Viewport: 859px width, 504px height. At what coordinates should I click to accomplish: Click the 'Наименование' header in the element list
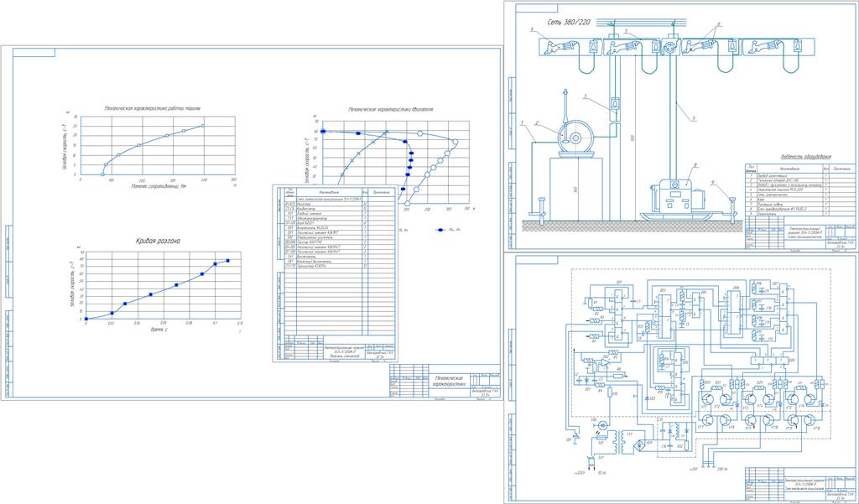pos(329,193)
